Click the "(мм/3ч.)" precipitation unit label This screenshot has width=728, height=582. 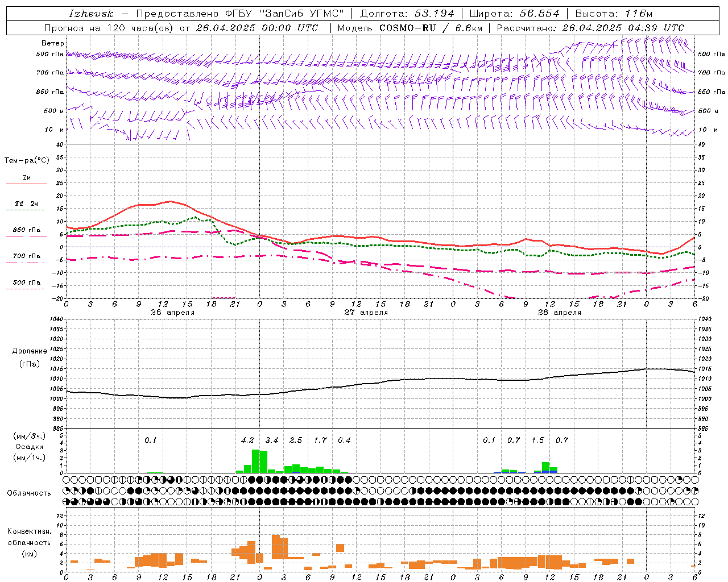30,436
